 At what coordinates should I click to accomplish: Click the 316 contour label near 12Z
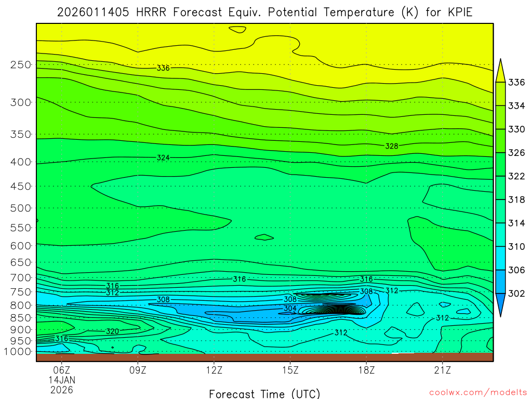pyautogui.click(x=239, y=279)
